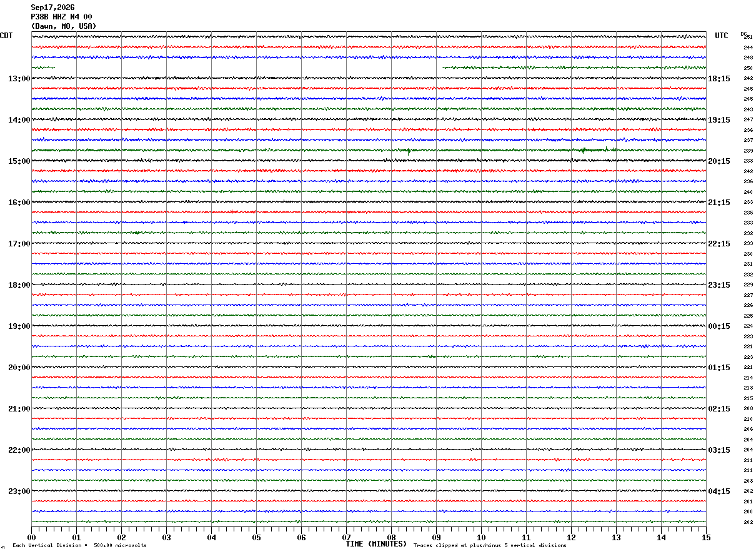Select the P38B HHZ N4 00 station label

pyautogui.click(x=61, y=17)
